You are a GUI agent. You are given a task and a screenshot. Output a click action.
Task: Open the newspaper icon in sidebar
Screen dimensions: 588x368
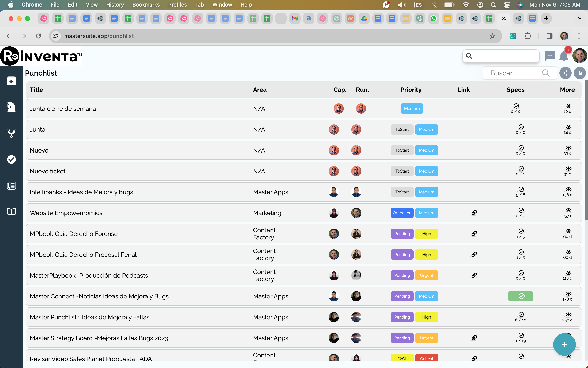point(11,185)
